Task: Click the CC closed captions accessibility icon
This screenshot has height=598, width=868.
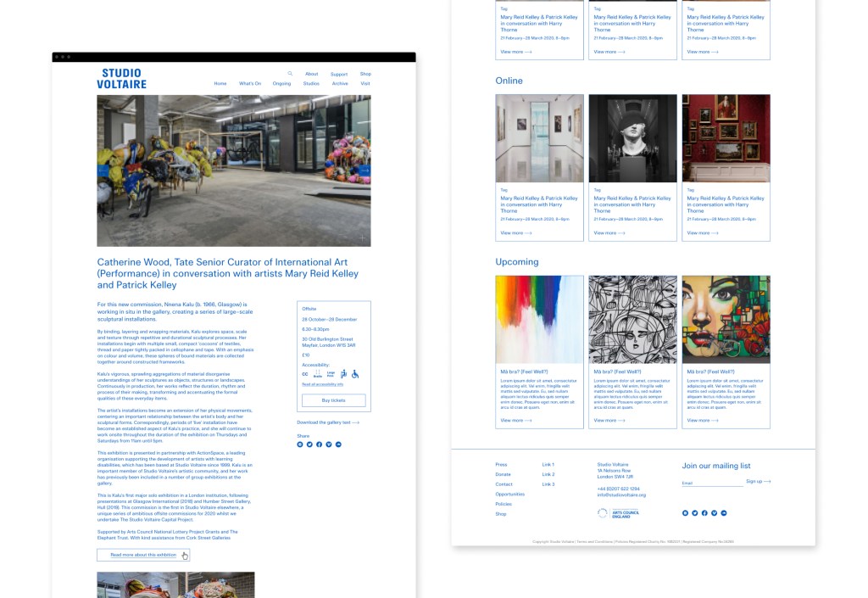Action: click(305, 373)
